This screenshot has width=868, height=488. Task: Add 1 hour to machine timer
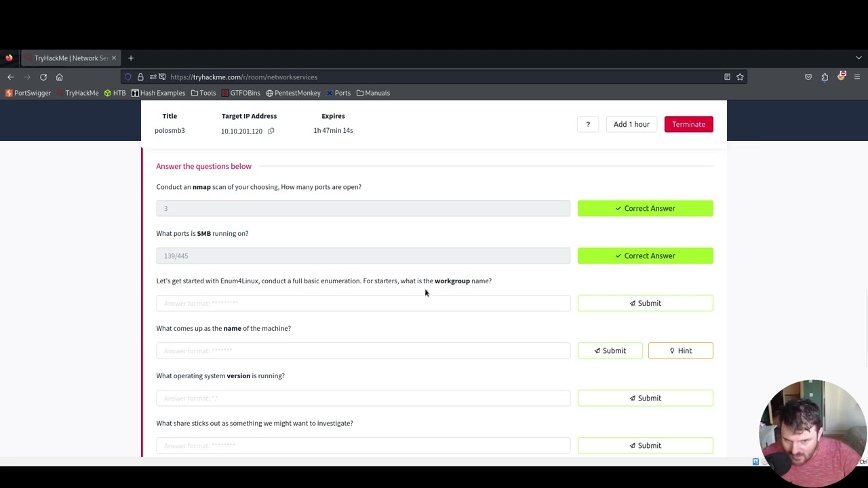tap(631, 124)
